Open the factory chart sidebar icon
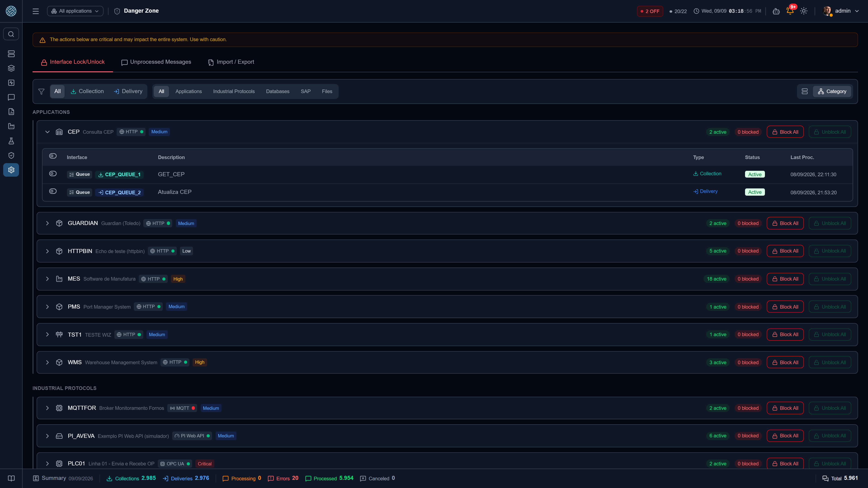The width and height of the screenshot is (868, 488). point(11,126)
